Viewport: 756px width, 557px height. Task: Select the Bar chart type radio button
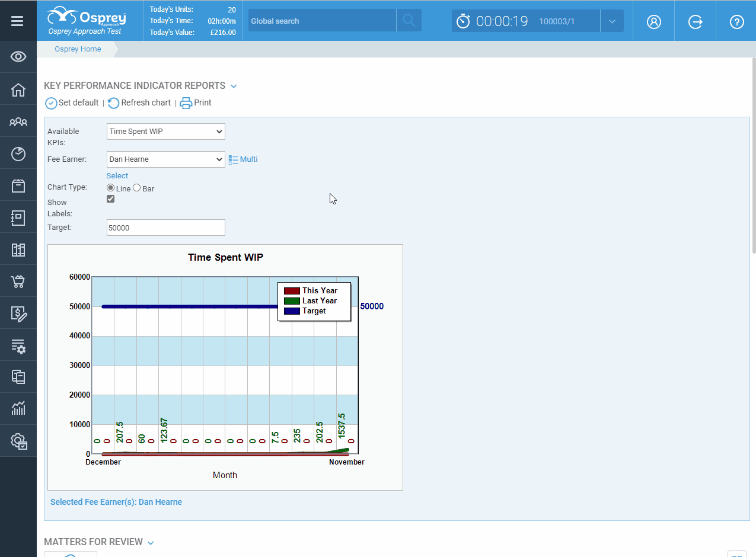pyautogui.click(x=137, y=188)
